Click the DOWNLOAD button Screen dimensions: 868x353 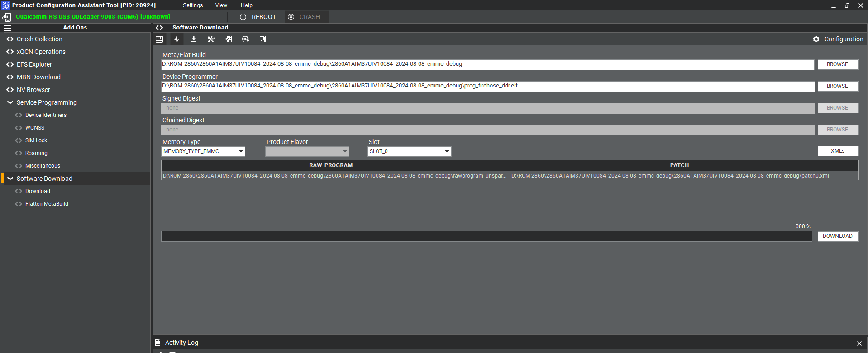click(837, 236)
